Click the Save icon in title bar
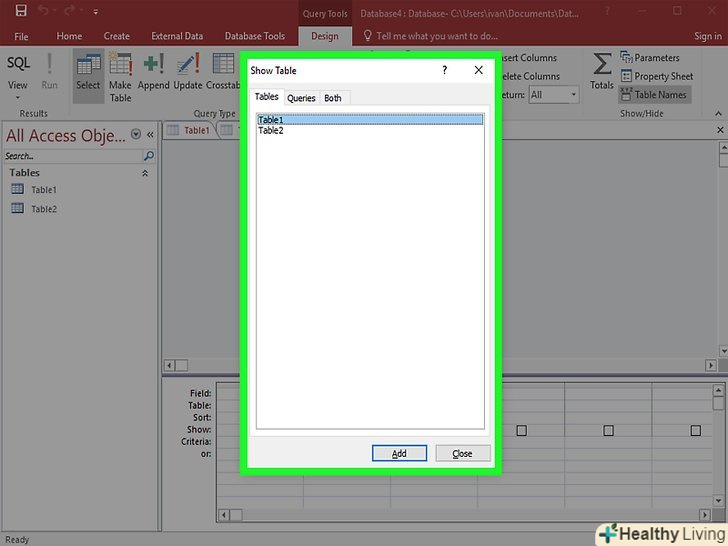Viewport: 728px width, 546px height. (x=20, y=11)
